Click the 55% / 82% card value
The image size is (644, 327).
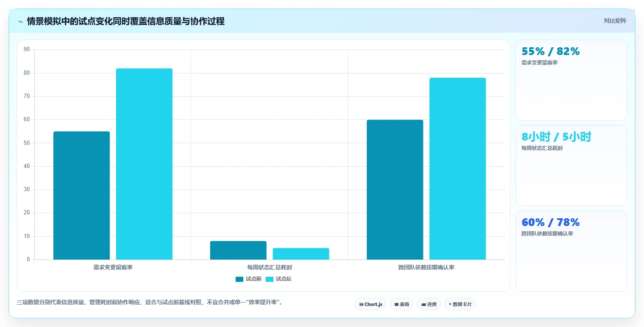(551, 52)
